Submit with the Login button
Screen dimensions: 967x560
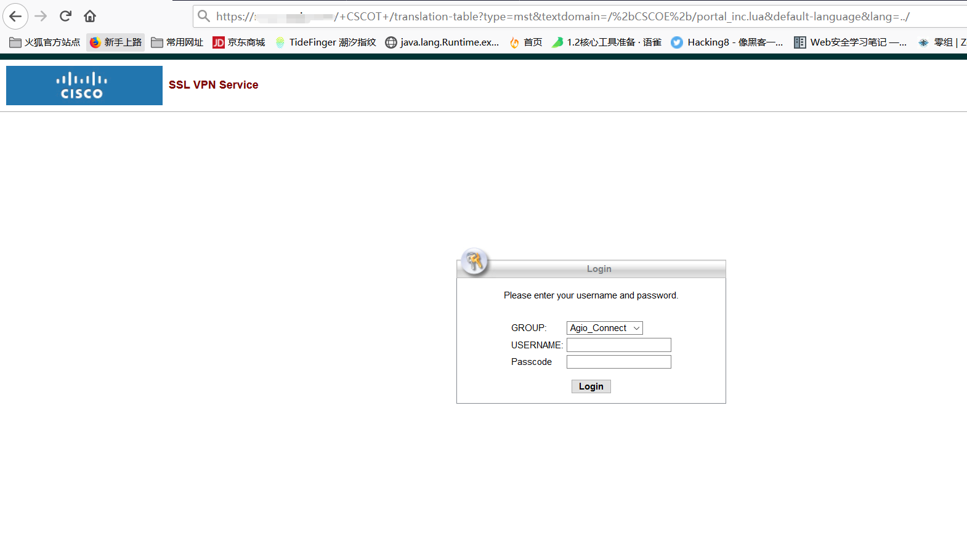(x=591, y=386)
